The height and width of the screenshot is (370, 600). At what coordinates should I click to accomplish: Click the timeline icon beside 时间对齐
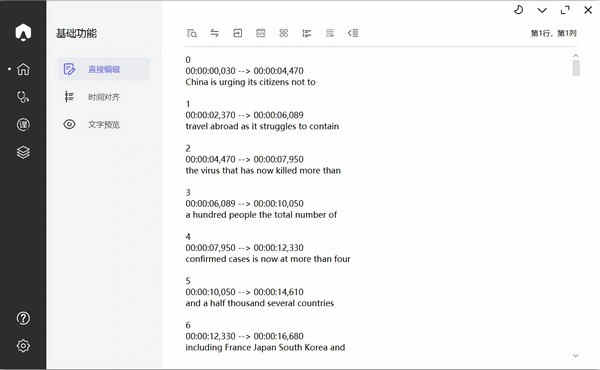pyautogui.click(x=69, y=97)
